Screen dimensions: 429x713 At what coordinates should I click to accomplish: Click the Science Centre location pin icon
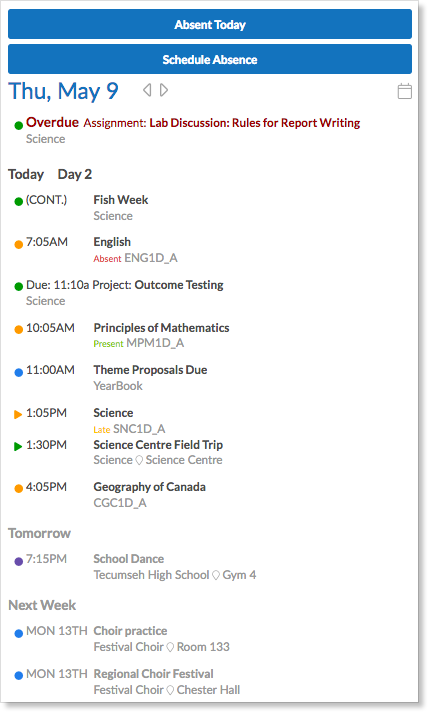click(139, 460)
